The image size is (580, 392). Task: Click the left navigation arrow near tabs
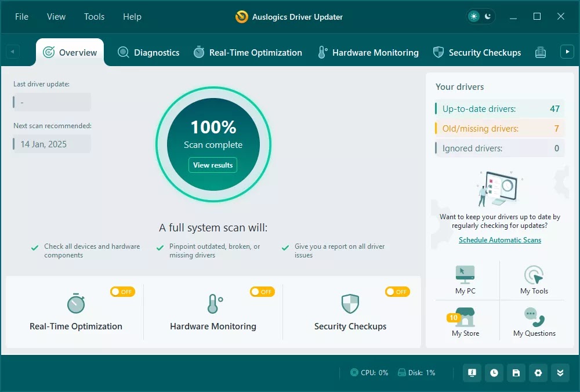tap(12, 51)
